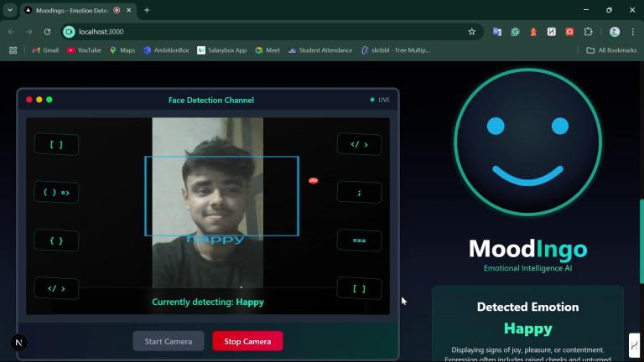Click the Currently detecting: Happy text

[208, 302]
